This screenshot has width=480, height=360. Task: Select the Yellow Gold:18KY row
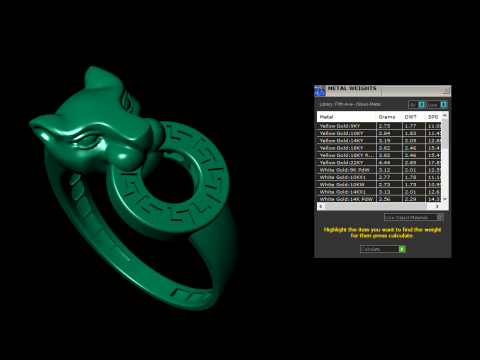(x=379, y=148)
